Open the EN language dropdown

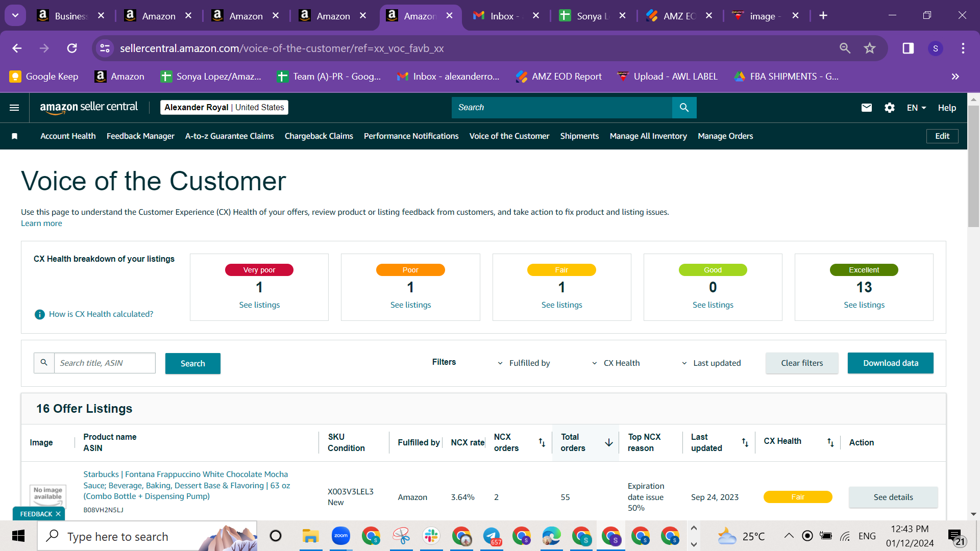point(916,108)
